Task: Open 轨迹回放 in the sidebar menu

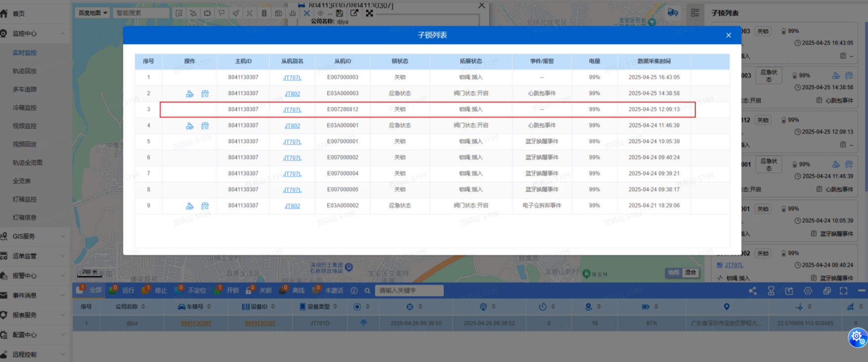Action: click(x=25, y=71)
